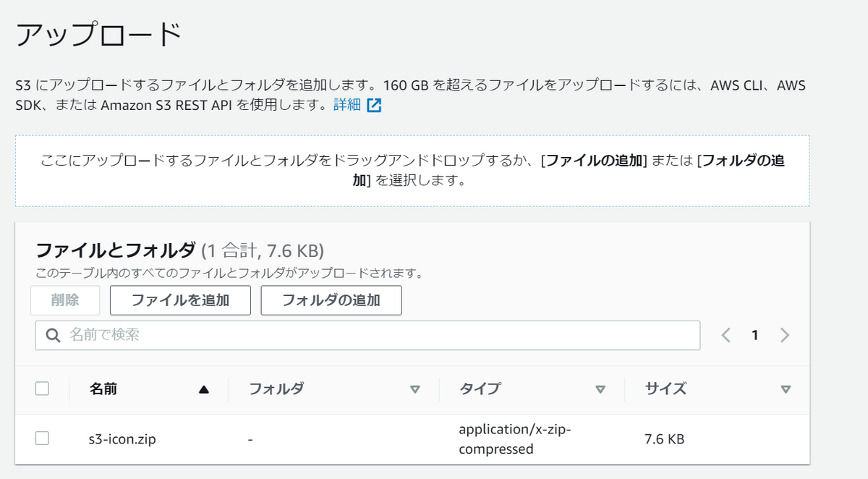Open the 詳細 link

tap(346, 105)
